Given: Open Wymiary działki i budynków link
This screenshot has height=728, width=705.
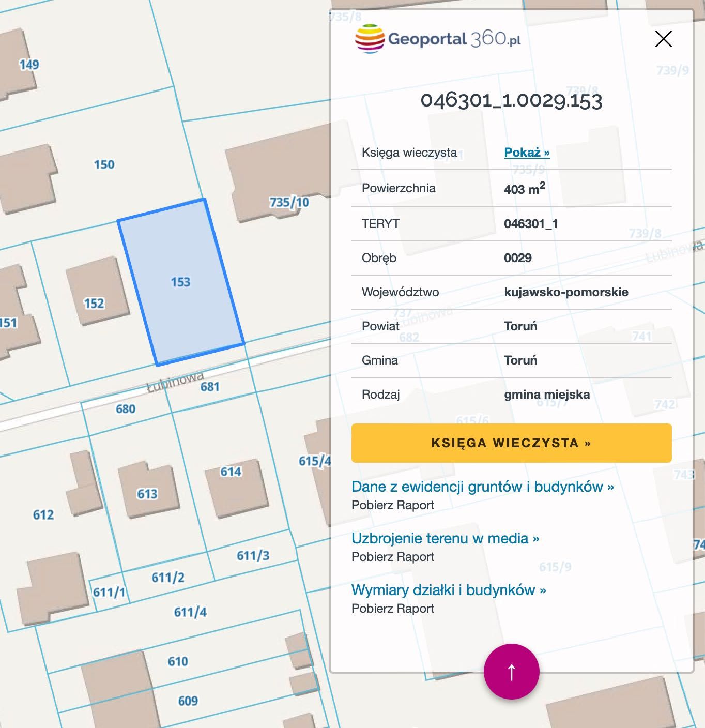Looking at the screenshot, I should click(x=449, y=590).
